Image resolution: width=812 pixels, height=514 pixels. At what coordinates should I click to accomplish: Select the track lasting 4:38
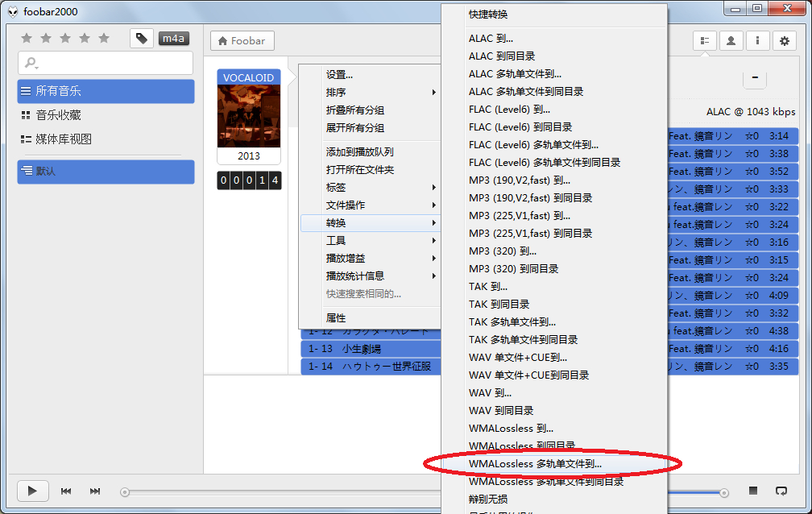pos(733,330)
